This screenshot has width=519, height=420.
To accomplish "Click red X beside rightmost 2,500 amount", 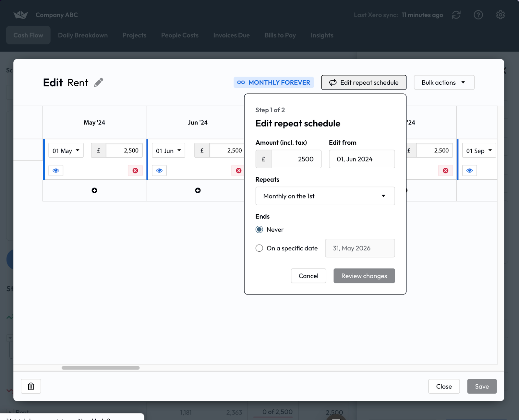I will (x=445, y=171).
